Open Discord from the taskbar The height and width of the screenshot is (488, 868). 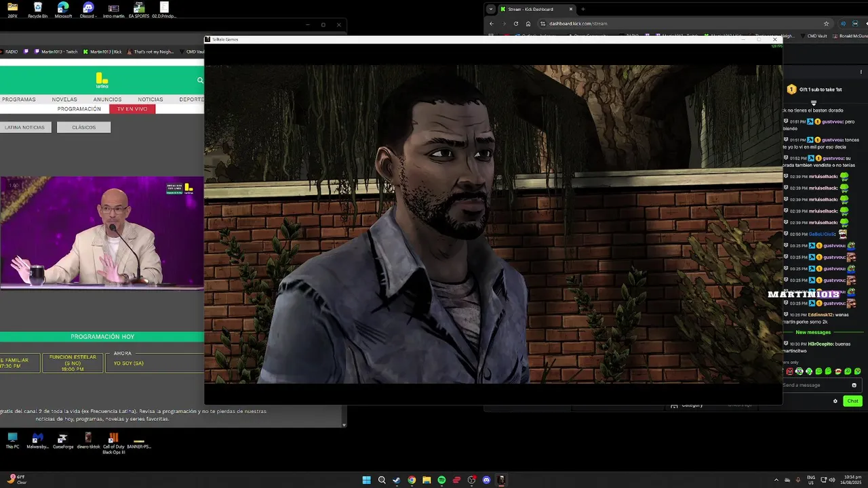486,480
